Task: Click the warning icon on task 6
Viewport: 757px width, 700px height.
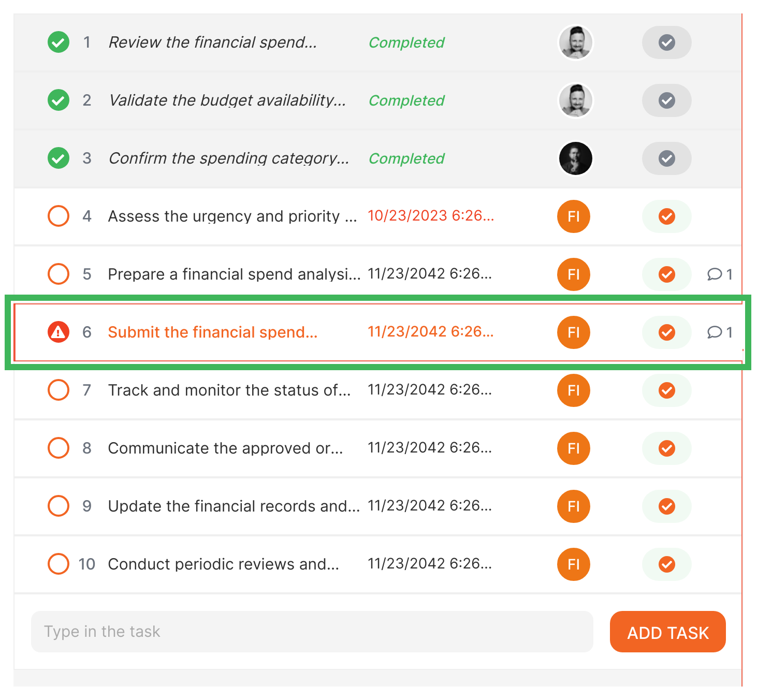Action: [58, 332]
